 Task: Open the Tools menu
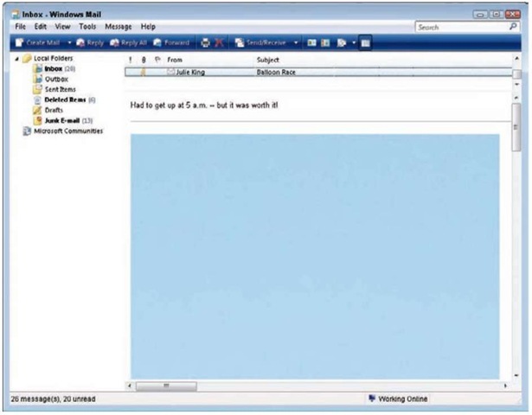coord(87,27)
